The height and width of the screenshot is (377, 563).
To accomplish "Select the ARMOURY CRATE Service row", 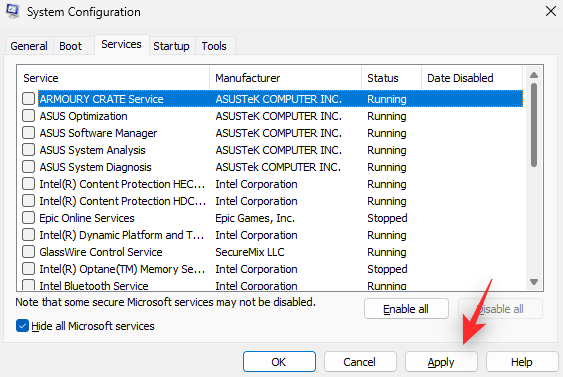I will pyautogui.click(x=280, y=99).
